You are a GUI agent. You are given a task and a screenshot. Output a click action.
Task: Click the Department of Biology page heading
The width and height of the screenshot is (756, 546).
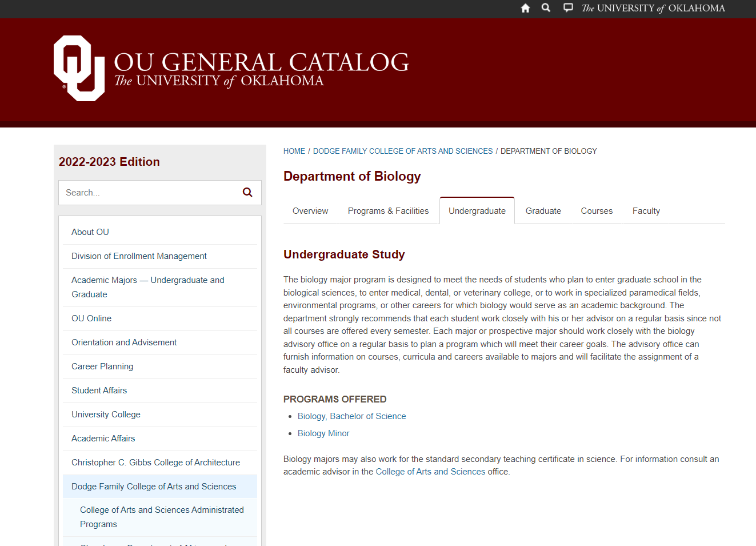pos(352,176)
